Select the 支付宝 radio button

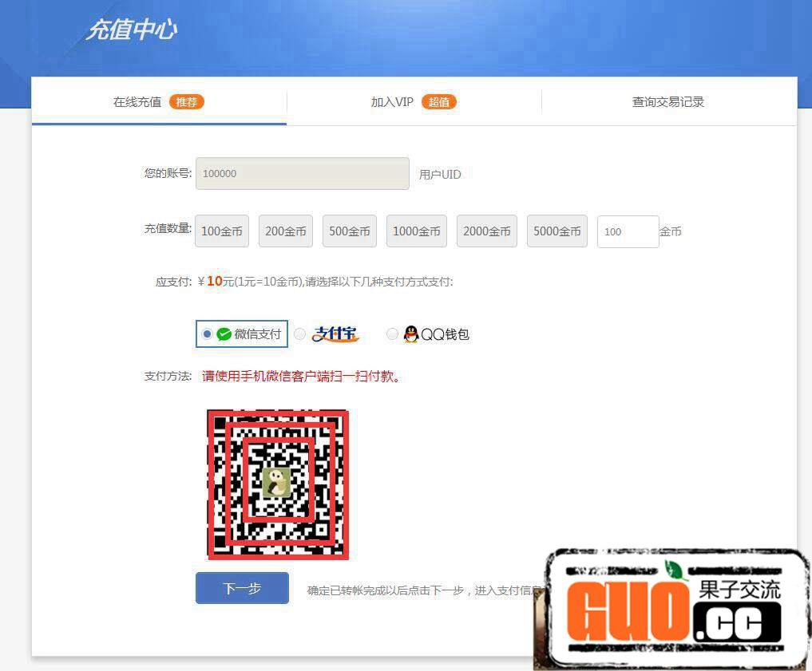point(300,334)
